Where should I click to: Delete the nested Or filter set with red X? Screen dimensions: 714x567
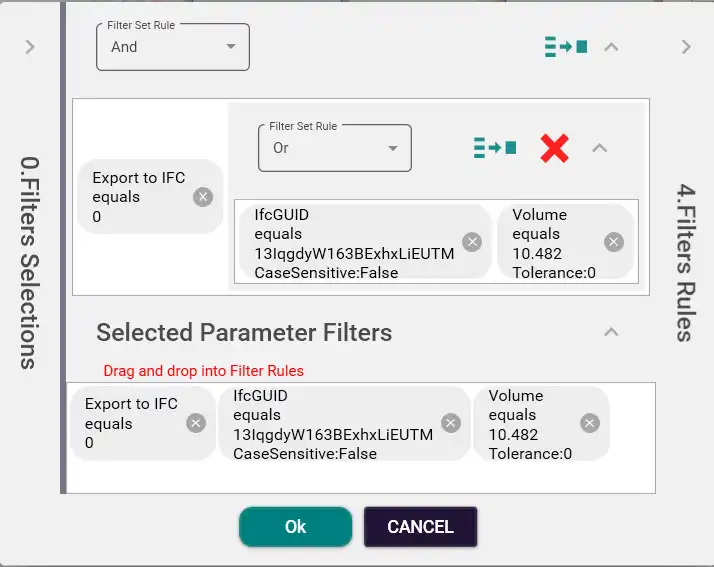click(555, 148)
